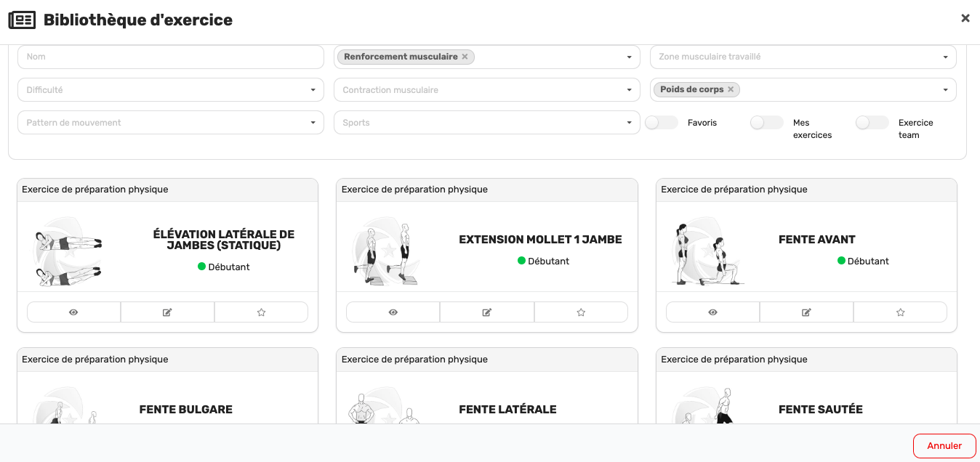Image resolution: width=980 pixels, height=462 pixels.
Task: Click the edit icon for Fente avant
Action: pos(806,312)
